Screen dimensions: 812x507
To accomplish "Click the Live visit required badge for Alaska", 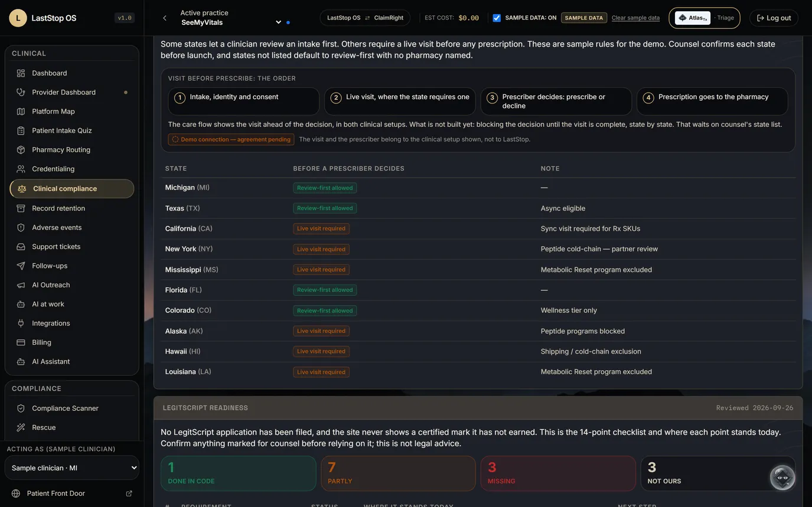I will [321, 331].
